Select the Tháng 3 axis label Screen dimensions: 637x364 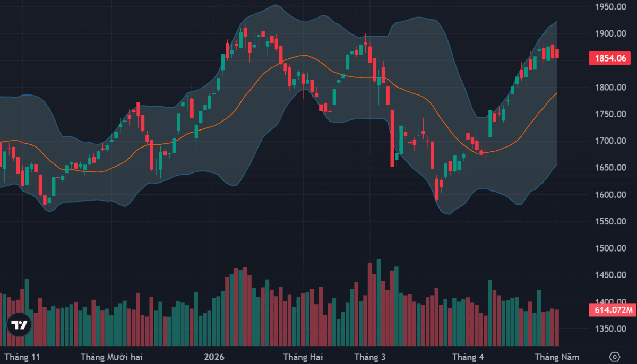pyautogui.click(x=369, y=357)
